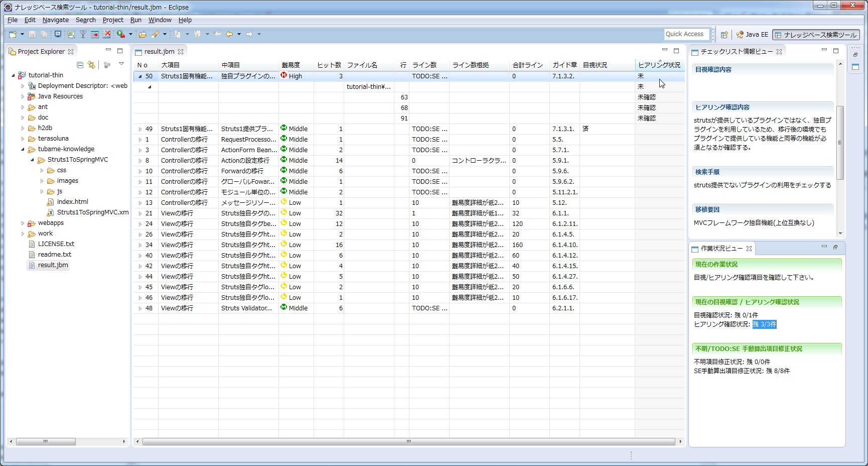This screenshot has height=466, width=868.
Task: Click the Open Perspective icon
Action: 724,35
